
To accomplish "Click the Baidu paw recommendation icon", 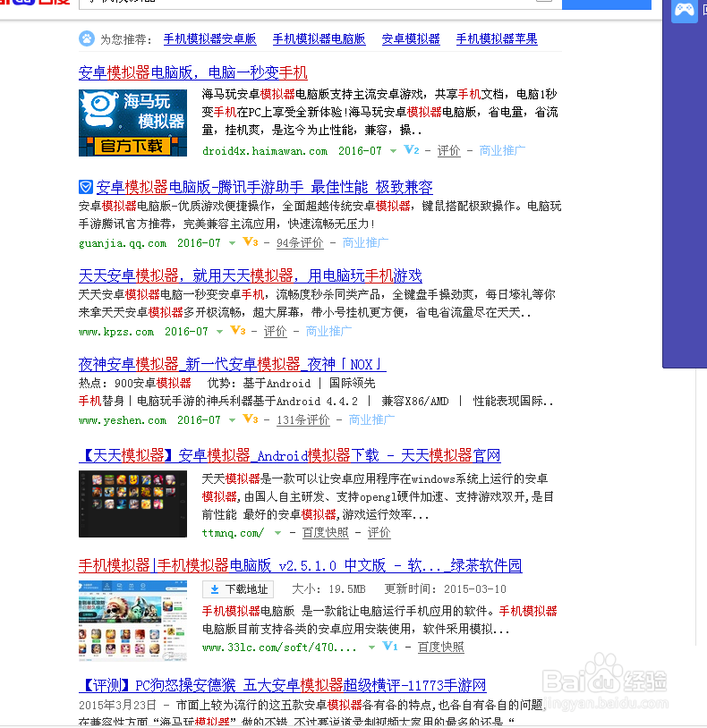I will (87, 38).
